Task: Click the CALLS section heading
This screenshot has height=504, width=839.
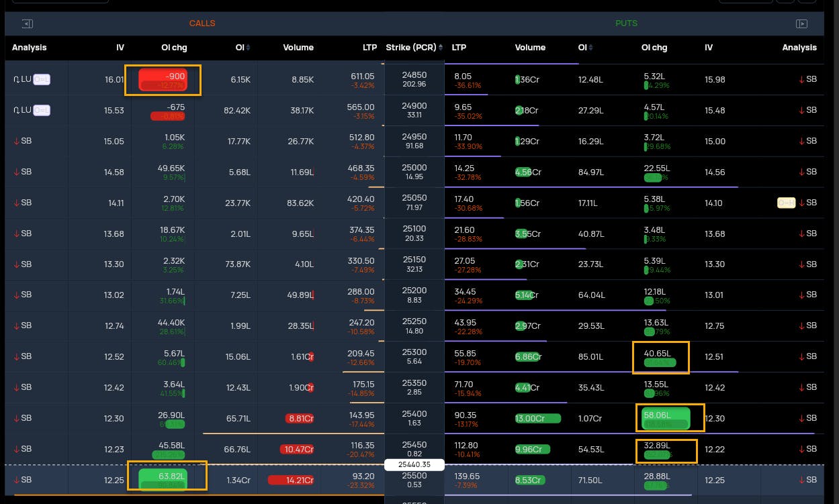Action: 202,23
